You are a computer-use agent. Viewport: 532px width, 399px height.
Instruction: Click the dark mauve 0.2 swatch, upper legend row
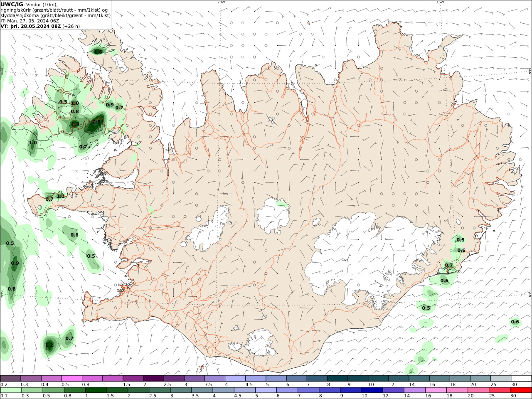click(10, 378)
